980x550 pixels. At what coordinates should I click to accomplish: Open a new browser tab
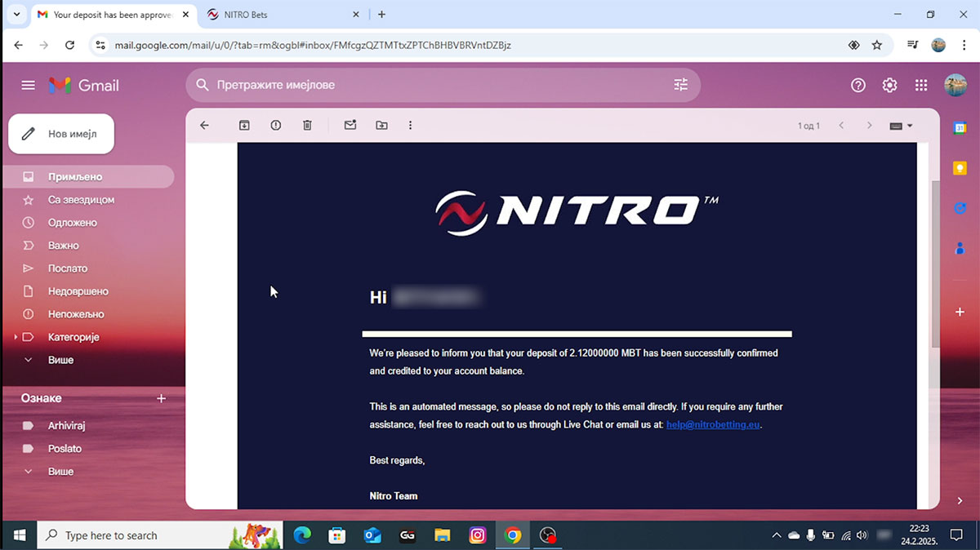pyautogui.click(x=381, y=15)
